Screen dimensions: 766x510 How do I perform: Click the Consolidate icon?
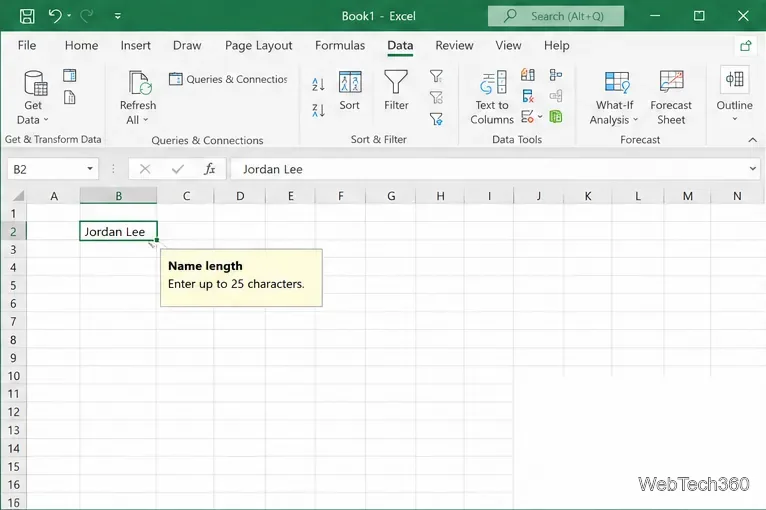(556, 75)
